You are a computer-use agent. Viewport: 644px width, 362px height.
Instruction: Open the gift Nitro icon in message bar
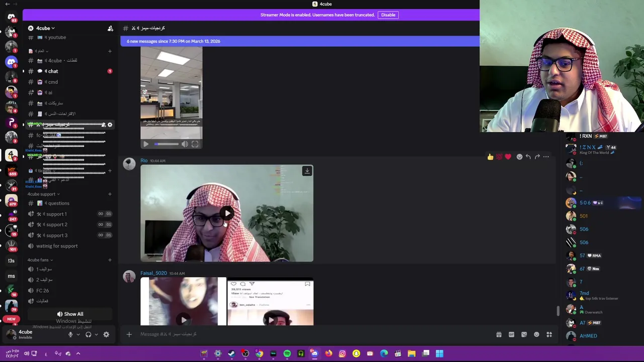coord(499,334)
